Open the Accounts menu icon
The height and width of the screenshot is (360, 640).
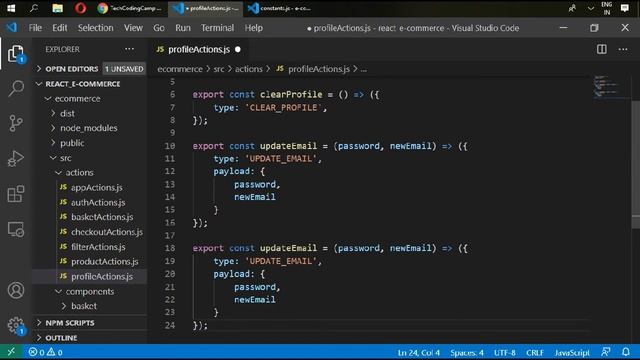tap(16, 290)
